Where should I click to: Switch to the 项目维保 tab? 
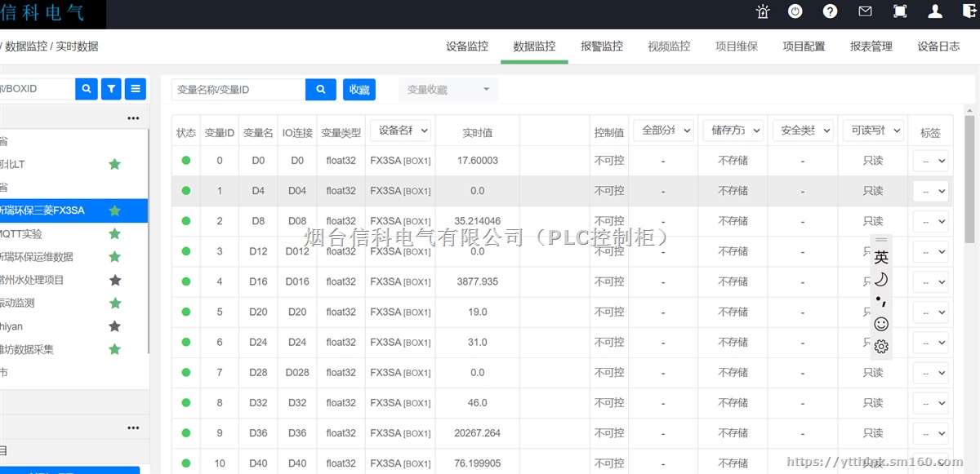pos(736,47)
